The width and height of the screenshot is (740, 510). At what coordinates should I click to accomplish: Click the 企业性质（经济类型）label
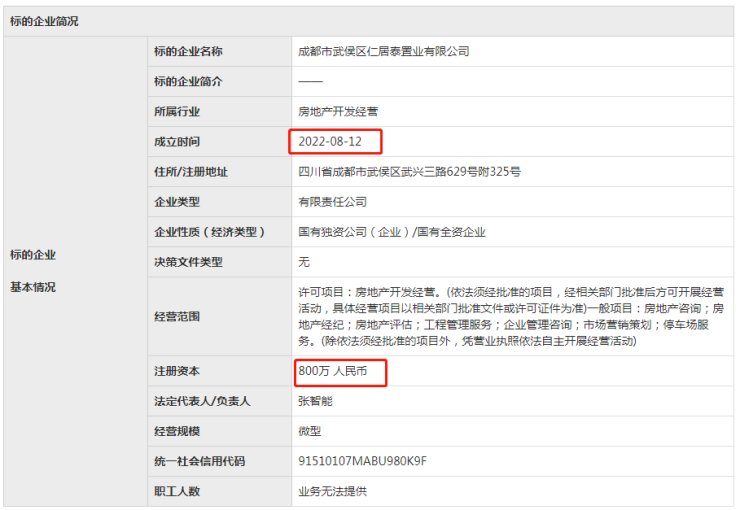click(x=210, y=232)
